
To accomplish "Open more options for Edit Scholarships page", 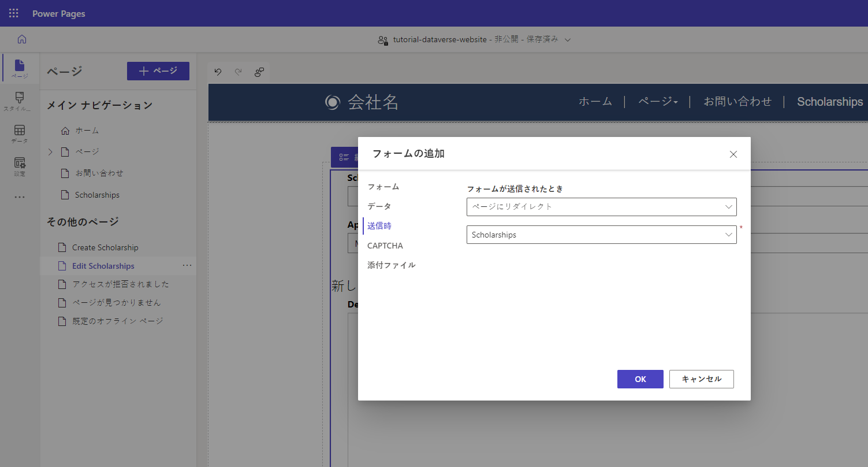I will [x=187, y=265].
